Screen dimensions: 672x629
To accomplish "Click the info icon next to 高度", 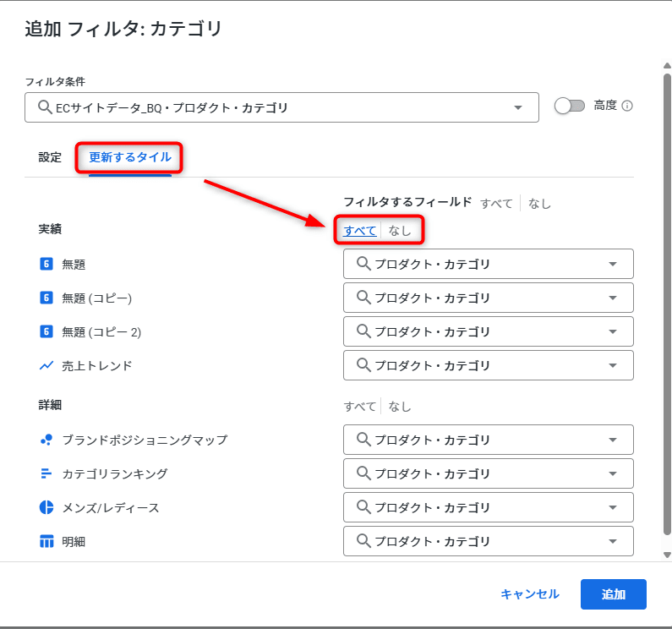I will tap(627, 106).
